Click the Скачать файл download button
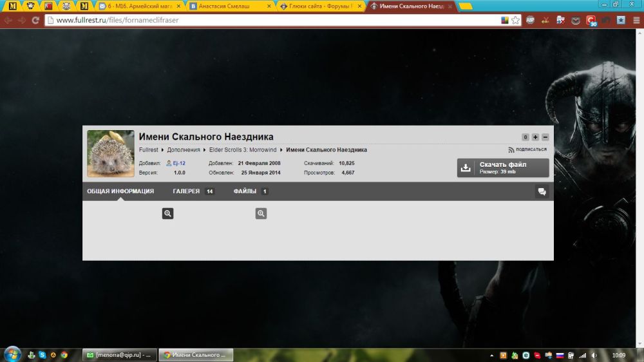644x362 pixels. (x=503, y=167)
